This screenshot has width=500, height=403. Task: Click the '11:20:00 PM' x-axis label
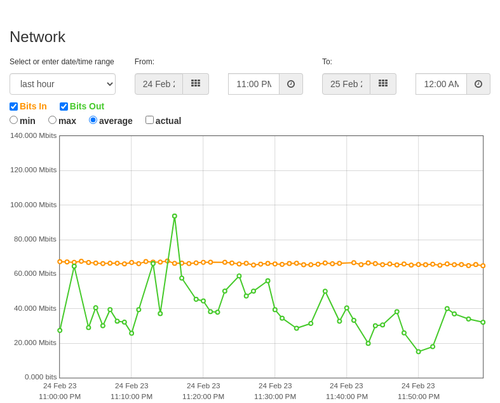[203, 397]
